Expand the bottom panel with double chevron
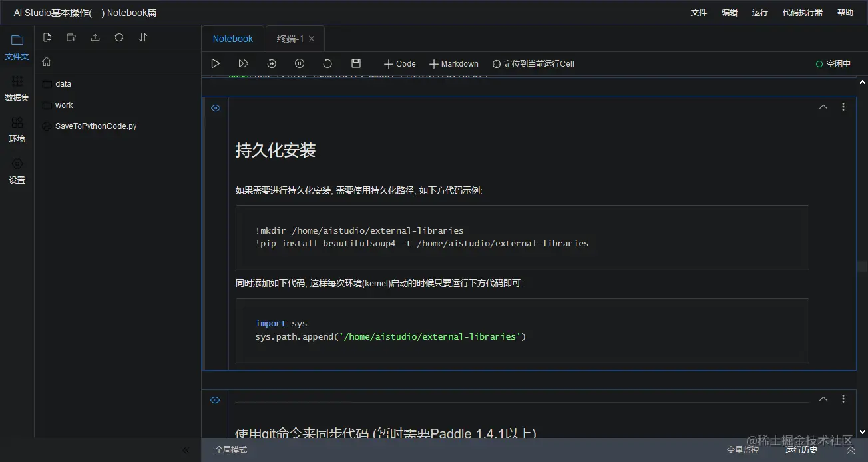This screenshot has width=868, height=462. [x=850, y=450]
